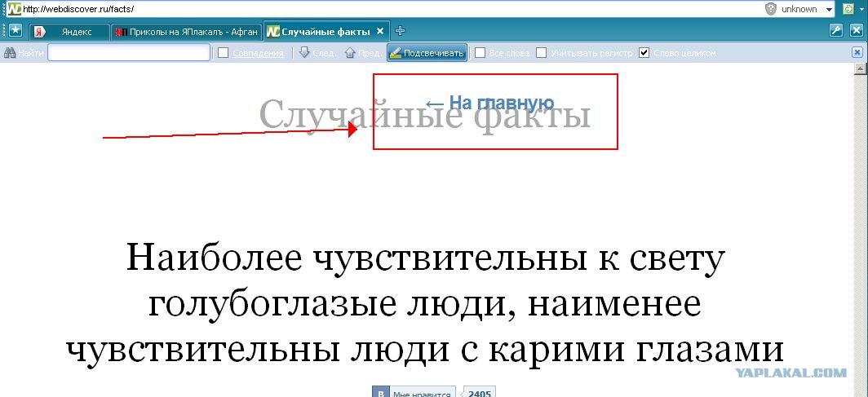Open the unknown security dropdown
Viewport: 868px width, 397px height.
(829, 10)
